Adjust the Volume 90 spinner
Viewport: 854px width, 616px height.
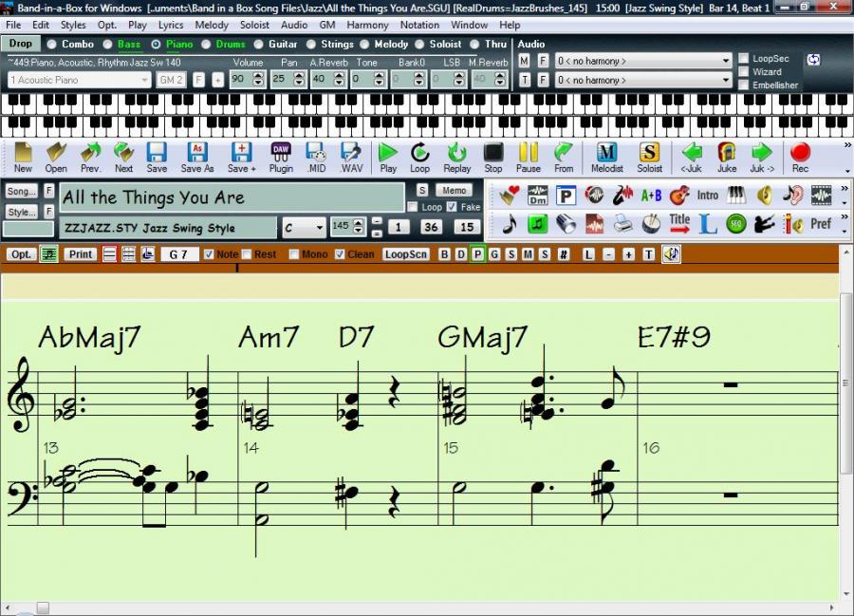point(259,80)
